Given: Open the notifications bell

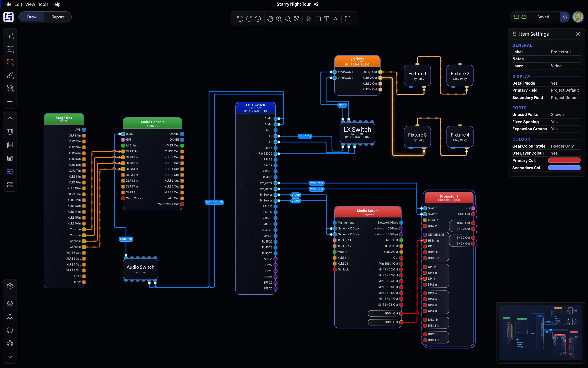Looking at the screenshot, I should pyautogui.click(x=565, y=17).
